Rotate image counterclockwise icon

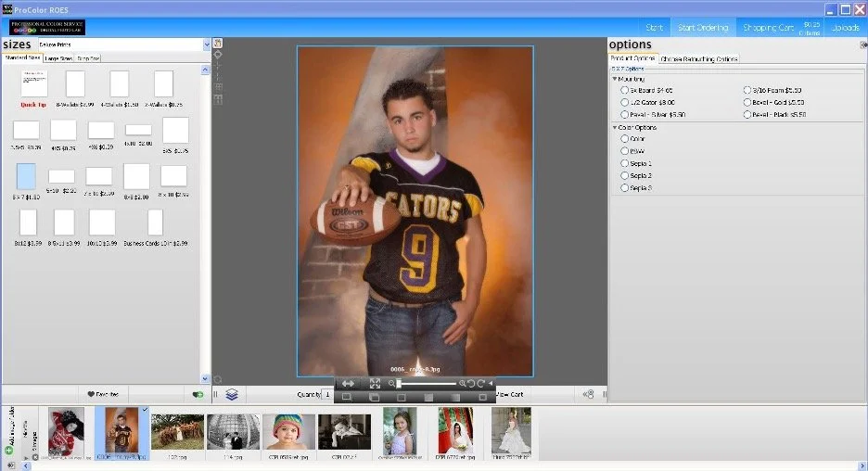[471, 383]
